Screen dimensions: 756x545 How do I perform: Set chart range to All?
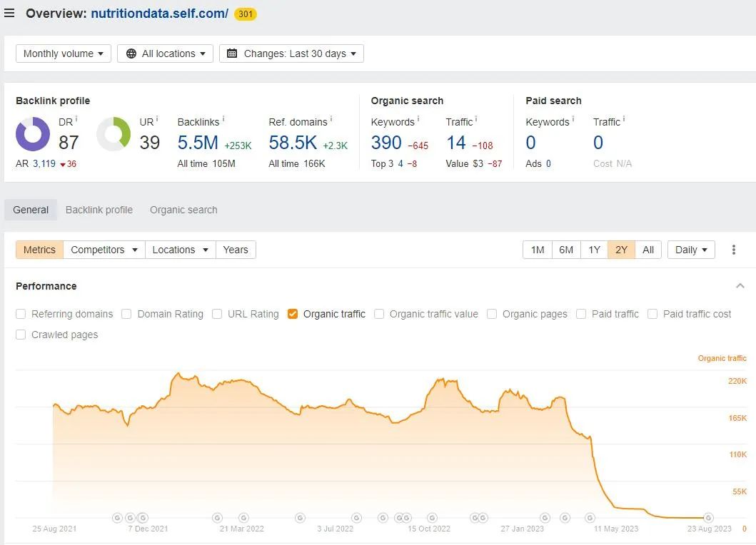tap(648, 250)
